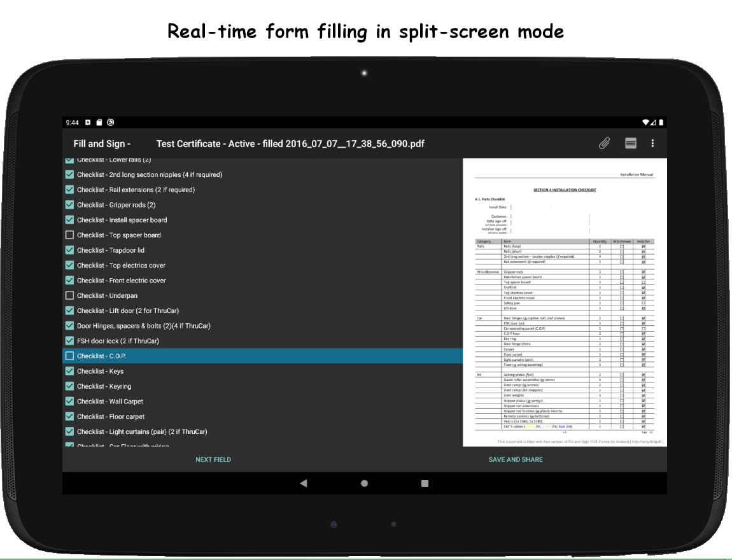732x560 pixels.
Task: Toggle the Floor carpet checkbox
Action: point(70,416)
